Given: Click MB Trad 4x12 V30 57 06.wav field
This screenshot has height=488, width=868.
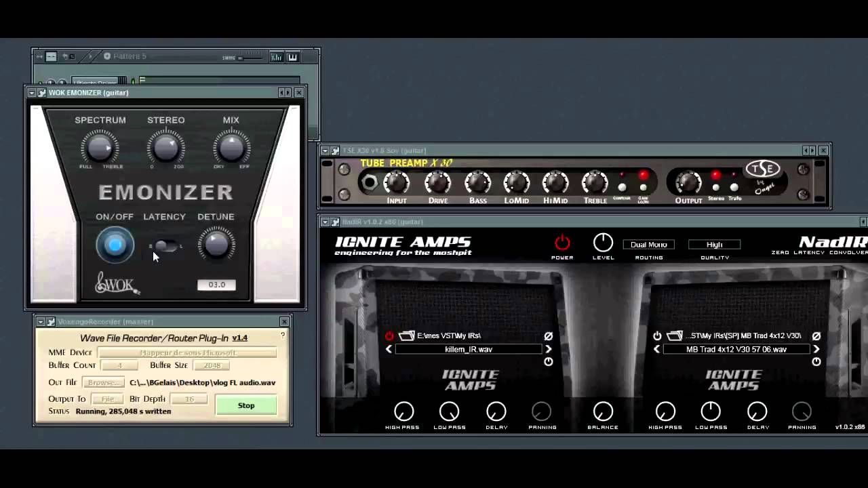Looking at the screenshot, I should pyautogui.click(x=736, y=349).
